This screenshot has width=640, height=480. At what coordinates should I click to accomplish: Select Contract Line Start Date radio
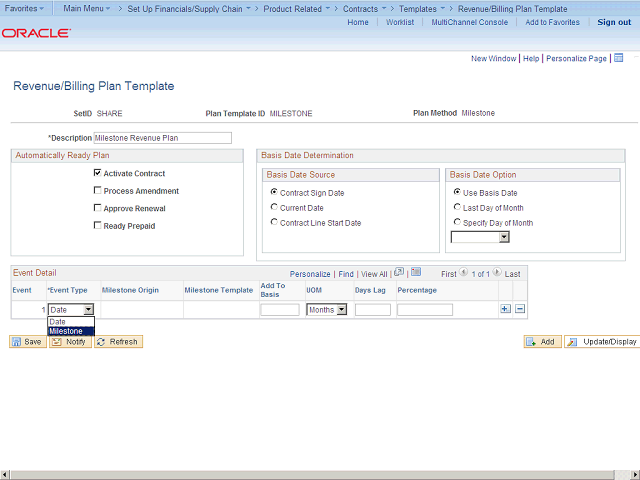[274, 222]
